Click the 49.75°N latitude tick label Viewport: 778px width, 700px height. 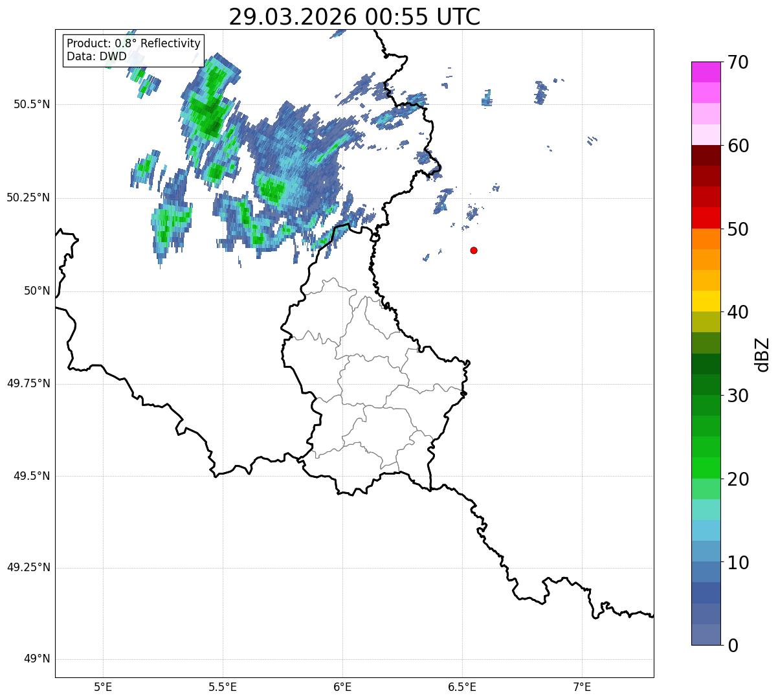click(x=28, y=383)
